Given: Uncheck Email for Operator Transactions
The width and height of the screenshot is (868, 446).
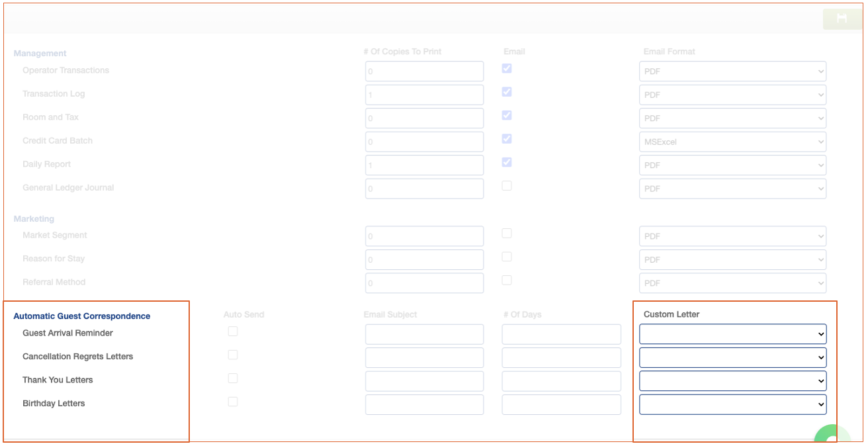Looking at the screenshot, I should point(507,69).
